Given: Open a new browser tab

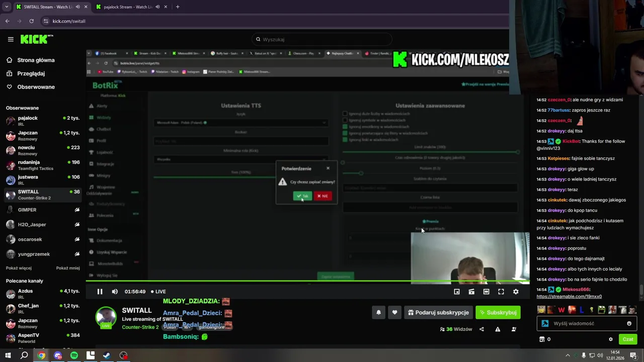Looking at the screenshot, I should click(x=178, y=7).
